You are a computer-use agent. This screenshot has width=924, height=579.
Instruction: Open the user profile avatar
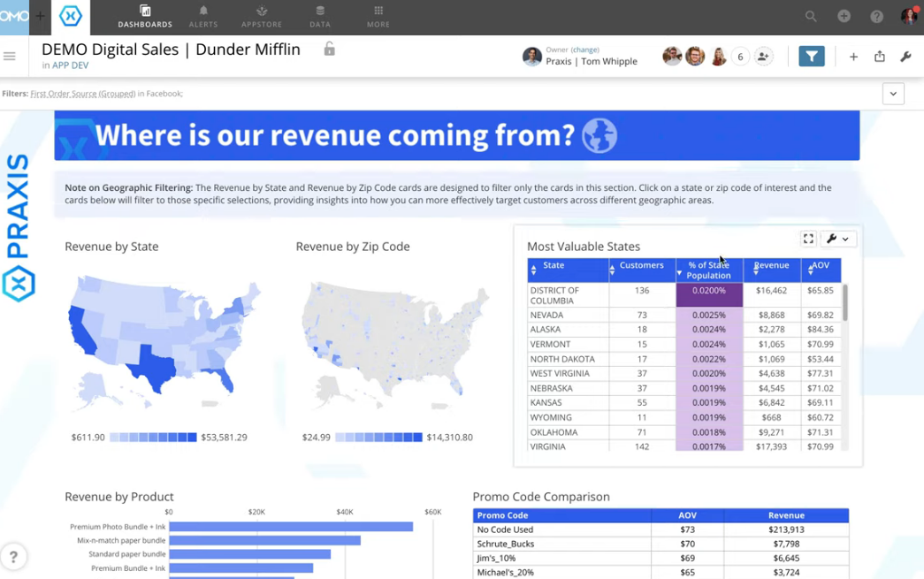click(x=909, y=16)
